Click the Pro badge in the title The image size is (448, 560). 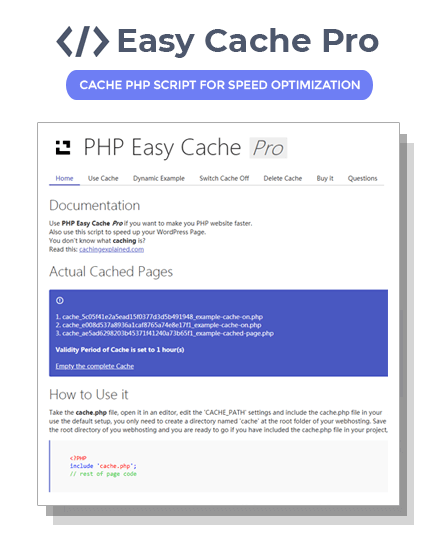[268, 148]
